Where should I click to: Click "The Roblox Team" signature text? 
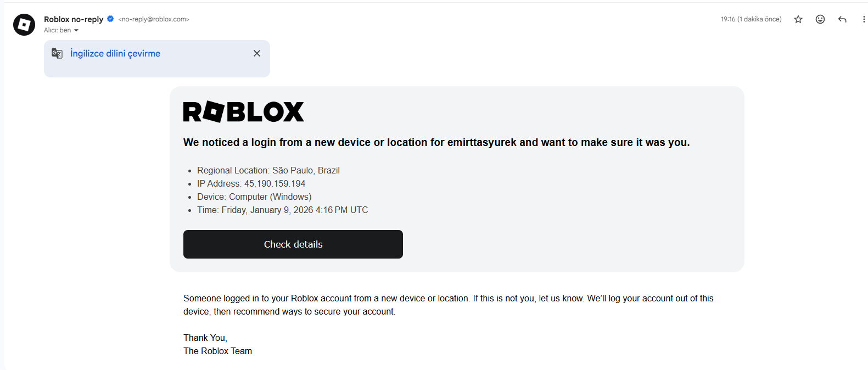pos(217,351)
